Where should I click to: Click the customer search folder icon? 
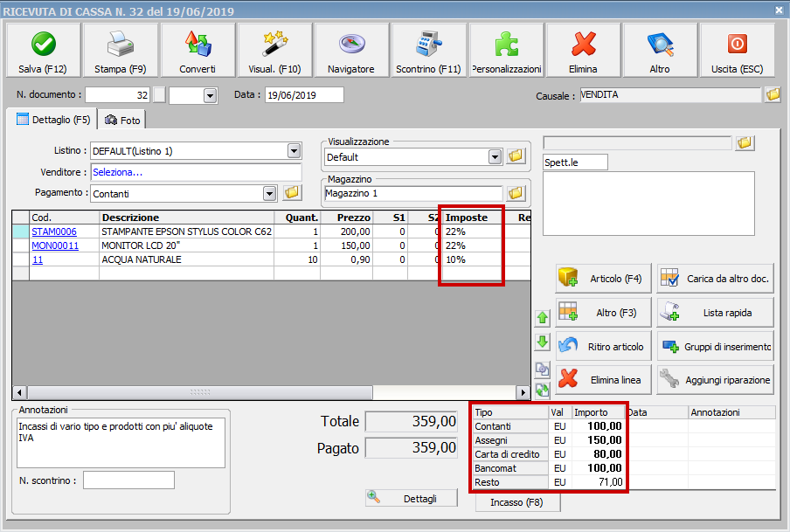tap(745, 143)
